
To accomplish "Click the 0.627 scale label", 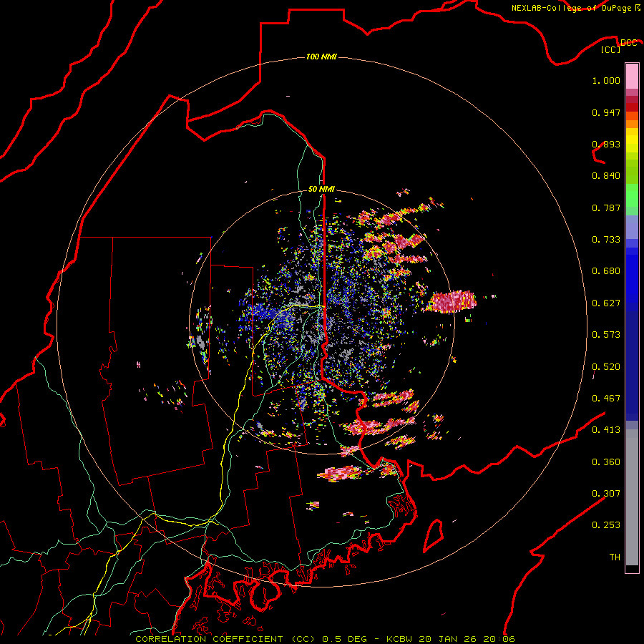I will pyautogui.click(x=606, y=303).
